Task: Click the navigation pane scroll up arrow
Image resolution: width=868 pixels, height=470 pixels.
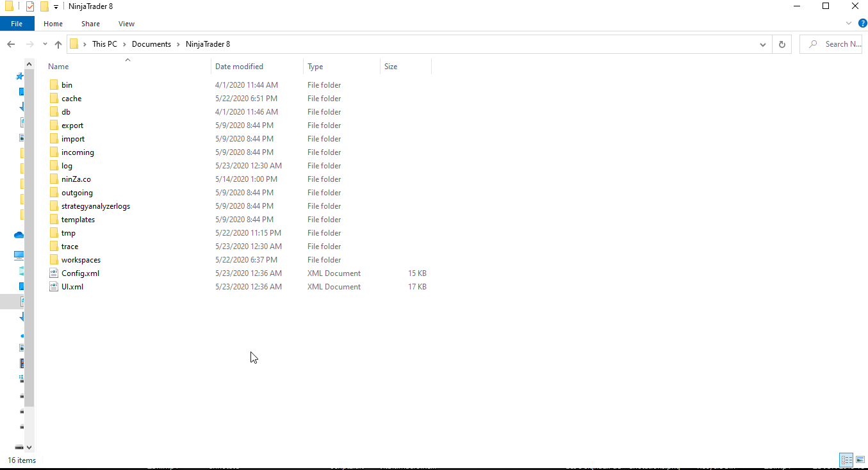Action: 29,64
